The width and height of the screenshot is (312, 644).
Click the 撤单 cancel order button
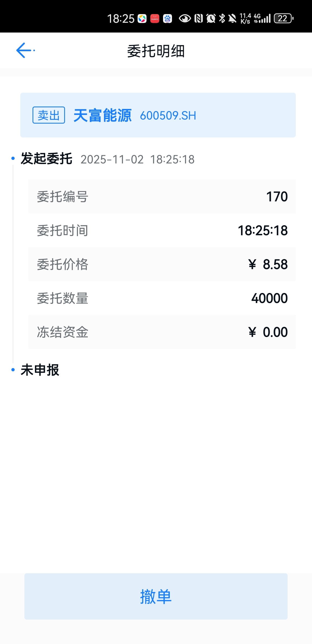156,596
